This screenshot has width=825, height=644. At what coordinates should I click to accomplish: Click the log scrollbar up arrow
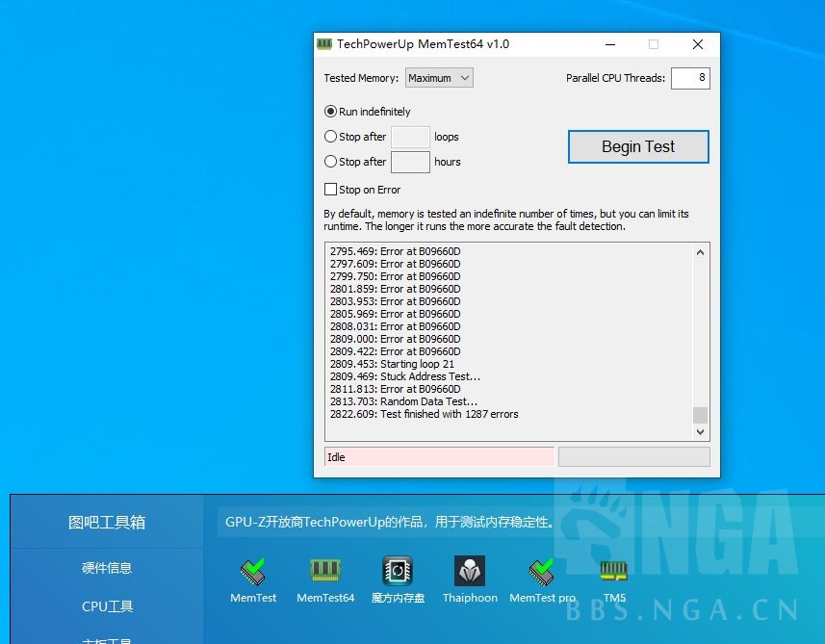click(700, 252)
